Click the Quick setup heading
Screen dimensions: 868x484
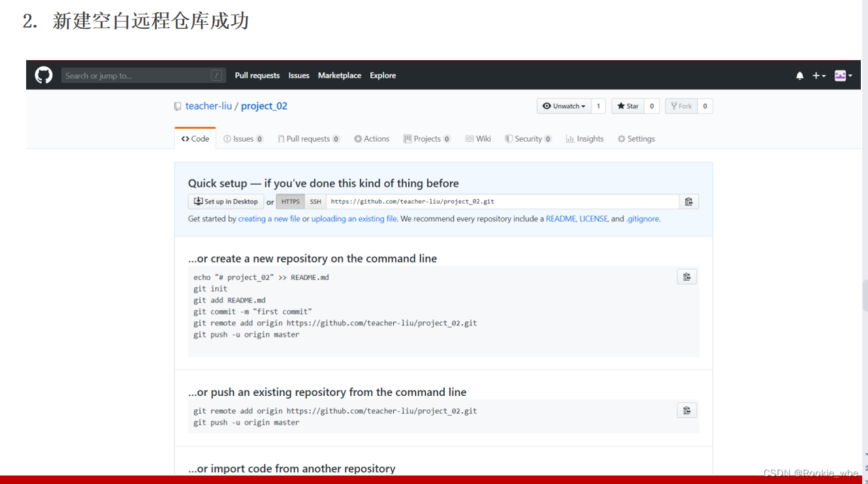point(323,183)
